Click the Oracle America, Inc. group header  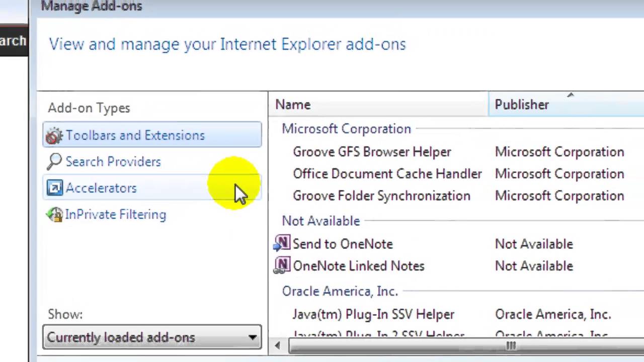pos(340,291)
